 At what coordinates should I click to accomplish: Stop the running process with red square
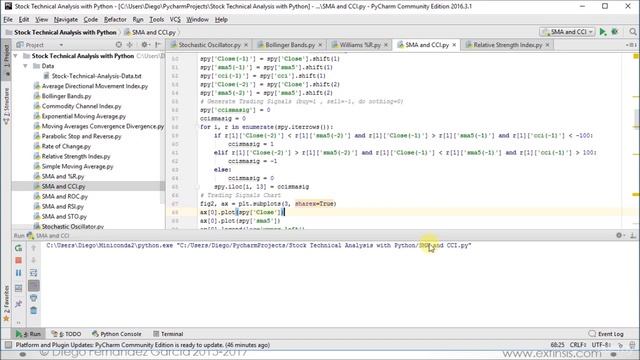coord(18,260)
